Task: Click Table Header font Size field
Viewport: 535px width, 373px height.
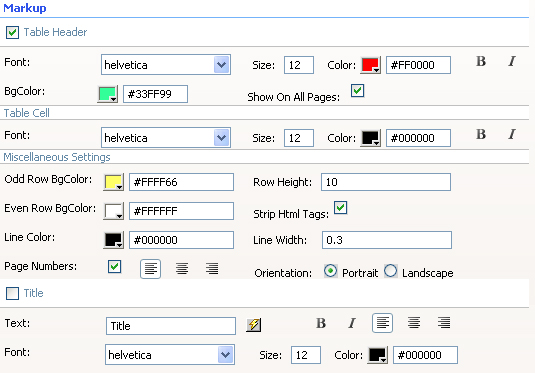Action: point(299,65)
